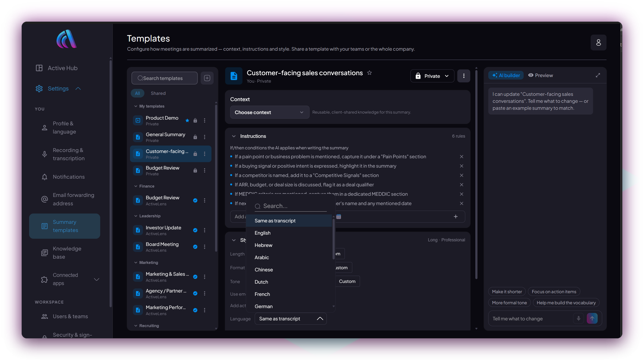Pick English from the language list
The image size is (644, 360).
click(289, 233)
